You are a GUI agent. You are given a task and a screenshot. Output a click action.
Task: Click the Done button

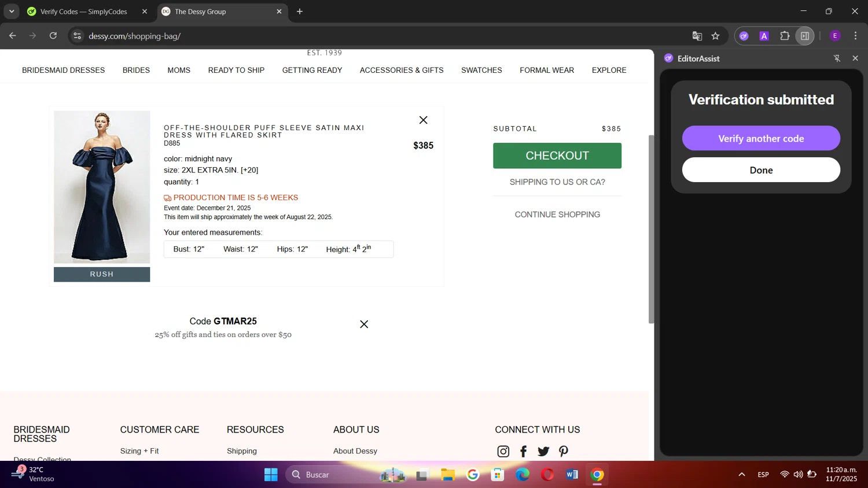[x=761, y=170]
